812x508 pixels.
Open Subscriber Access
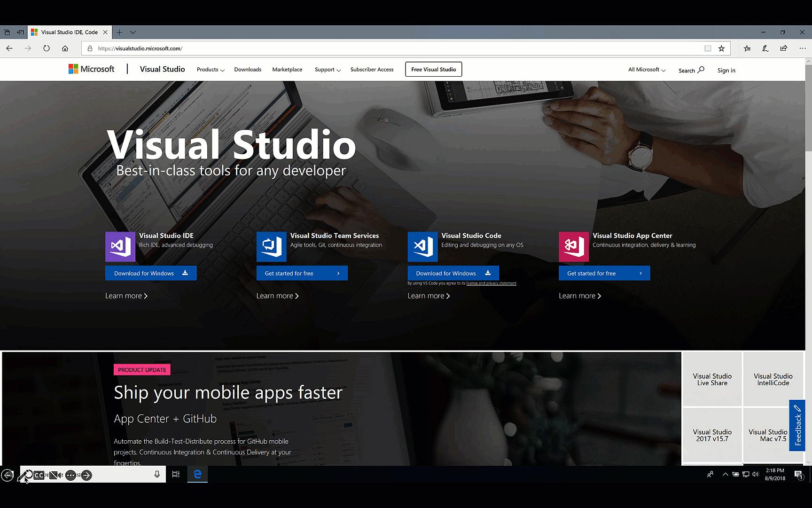tap(372, 70)
